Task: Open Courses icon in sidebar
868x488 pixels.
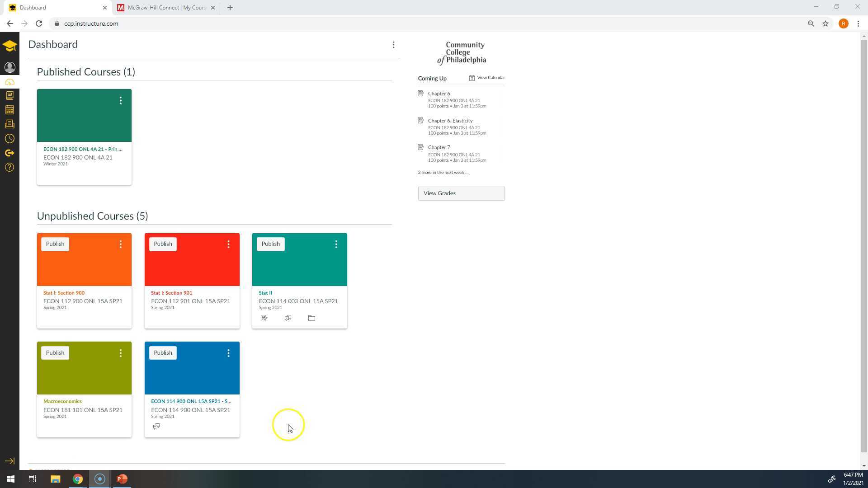Action: [9, 96]
